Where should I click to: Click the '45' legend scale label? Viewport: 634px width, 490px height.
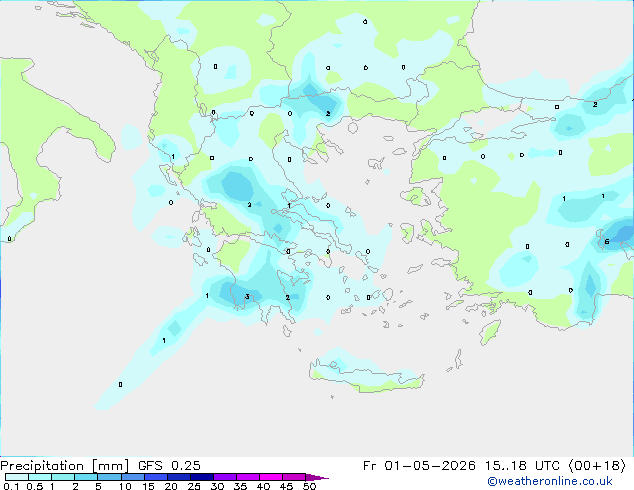click(286, 486)
